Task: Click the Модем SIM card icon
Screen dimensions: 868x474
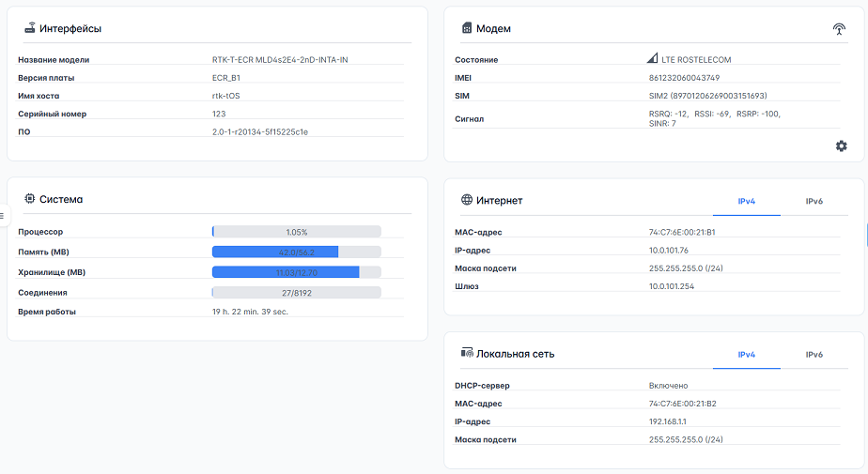Action: tap(467, 27)
